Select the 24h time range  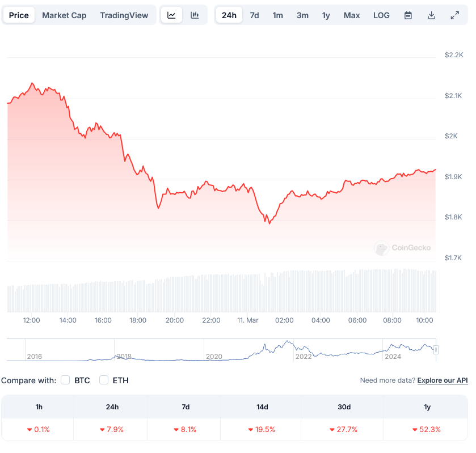(229, 15)
